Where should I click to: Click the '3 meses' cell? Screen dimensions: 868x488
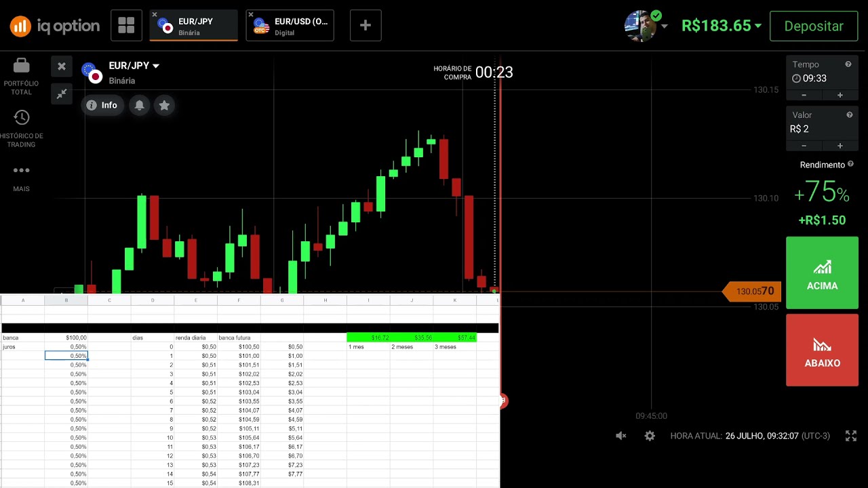click(x=455, y=347)
